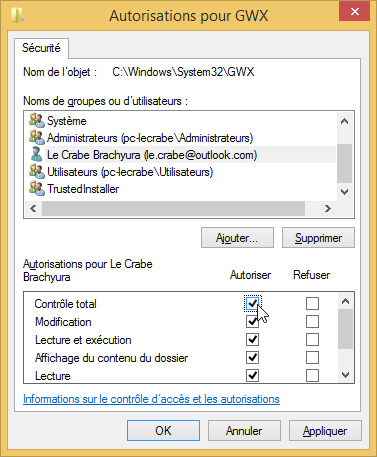Click the Supprimer button
This screenshot has width=377, height=457.
318,238
